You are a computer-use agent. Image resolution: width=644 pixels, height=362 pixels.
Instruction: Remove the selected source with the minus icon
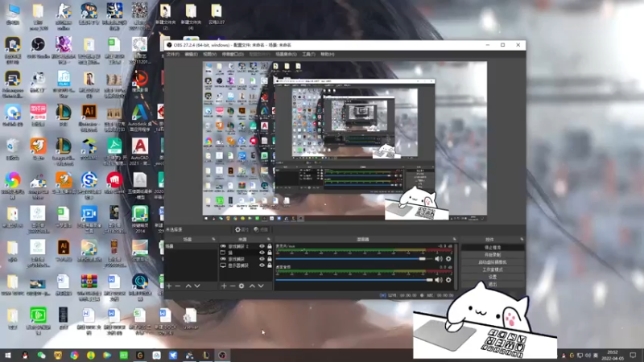tap(233, 286)
